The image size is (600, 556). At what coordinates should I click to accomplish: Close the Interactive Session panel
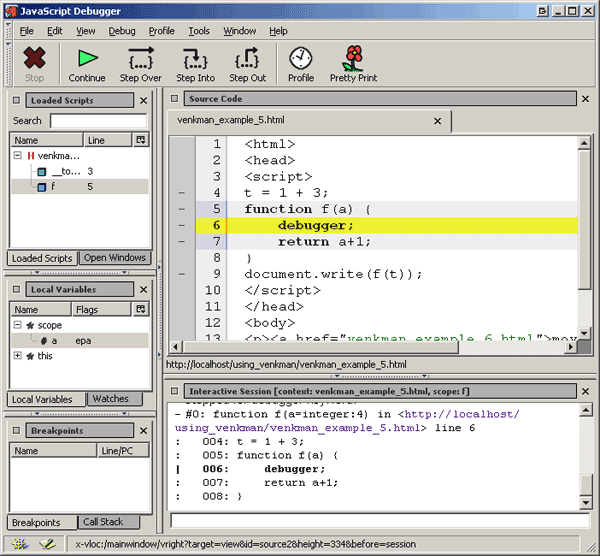tap(585, 391)
